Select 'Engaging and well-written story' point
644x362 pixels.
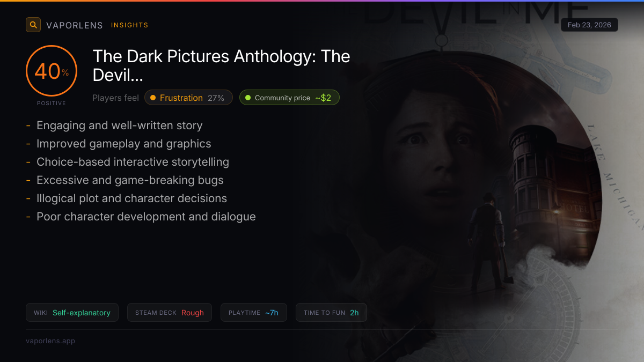click(x=119, y=125)
